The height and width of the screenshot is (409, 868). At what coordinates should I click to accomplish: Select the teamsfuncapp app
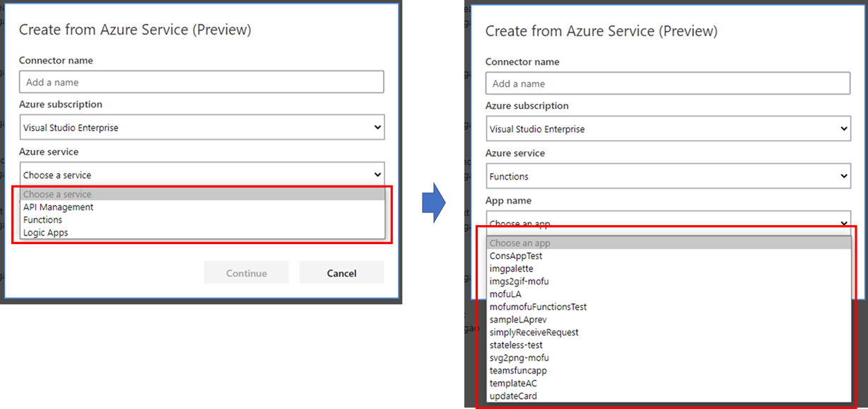coord(669,371)
